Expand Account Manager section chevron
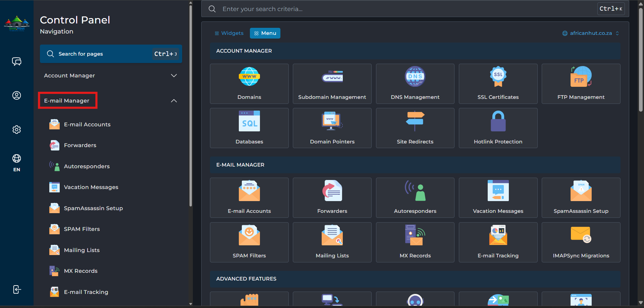Image resolution: width=644 pixels, height=308 pixels. [174, 76]
